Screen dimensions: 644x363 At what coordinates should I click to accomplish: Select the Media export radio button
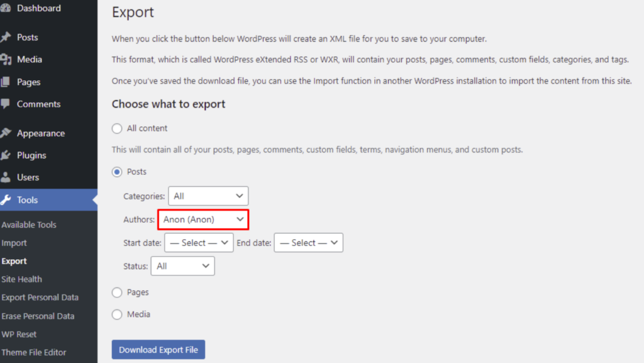pos(117,315)
